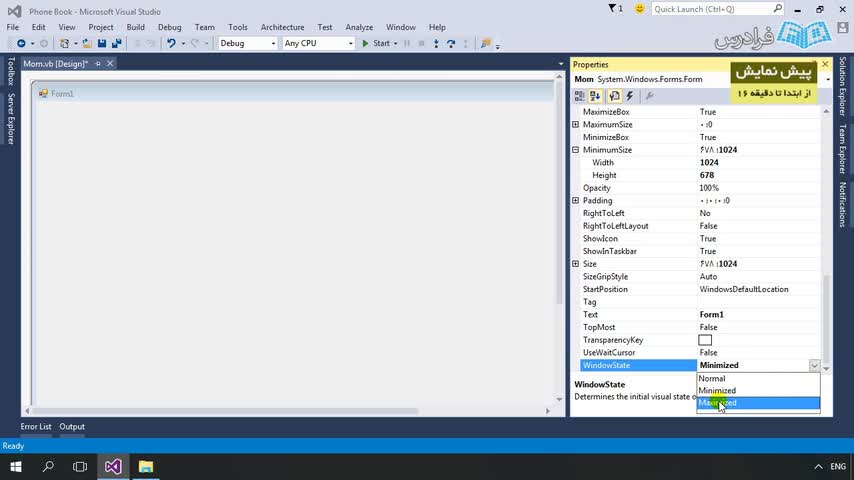Viewport: 854px width, 480px height.
Task: Switch Properties to Alphabetical sort
Action: pos(595,96)
